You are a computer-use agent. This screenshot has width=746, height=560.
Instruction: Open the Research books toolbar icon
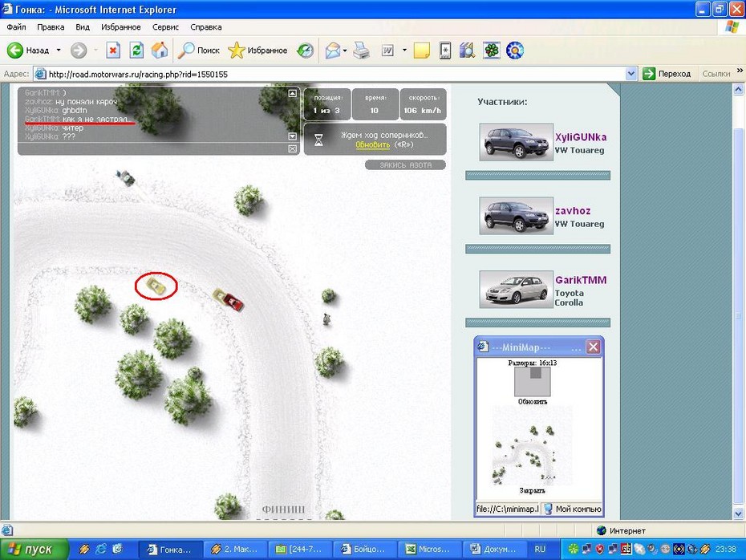[x=467, y=50]
